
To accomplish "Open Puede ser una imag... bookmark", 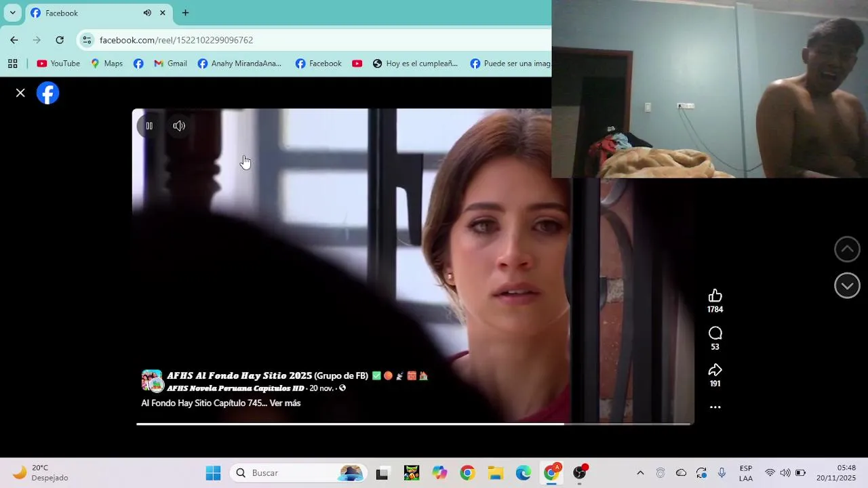I will pyautogui.click(x=511, y=64).
